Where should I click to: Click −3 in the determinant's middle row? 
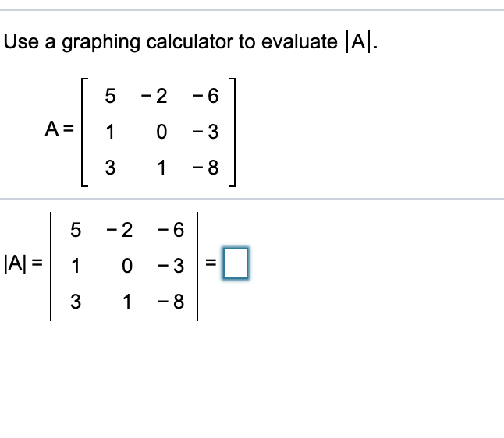[x=171, y=266]
